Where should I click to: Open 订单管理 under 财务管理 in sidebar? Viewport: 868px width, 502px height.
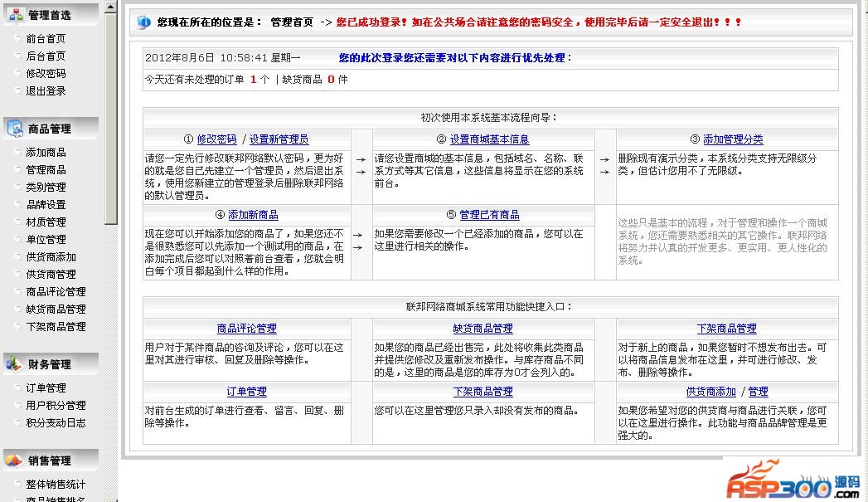(46, 387)
